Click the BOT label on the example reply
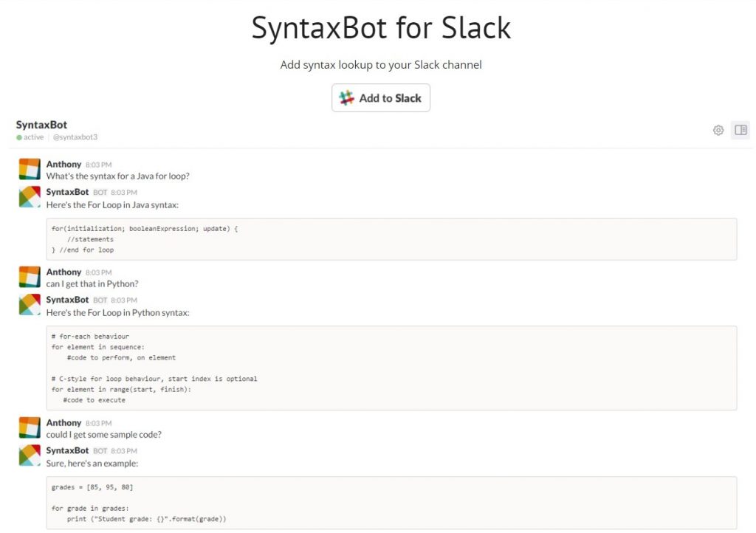The width and height of the screenshot is (756, 533). pos(100,451)
